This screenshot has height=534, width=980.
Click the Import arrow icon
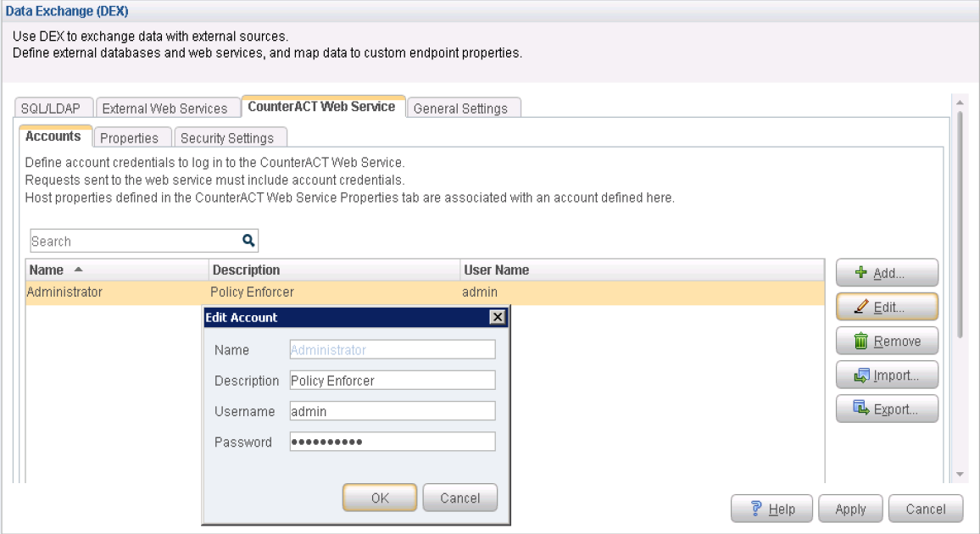point(861,375)
